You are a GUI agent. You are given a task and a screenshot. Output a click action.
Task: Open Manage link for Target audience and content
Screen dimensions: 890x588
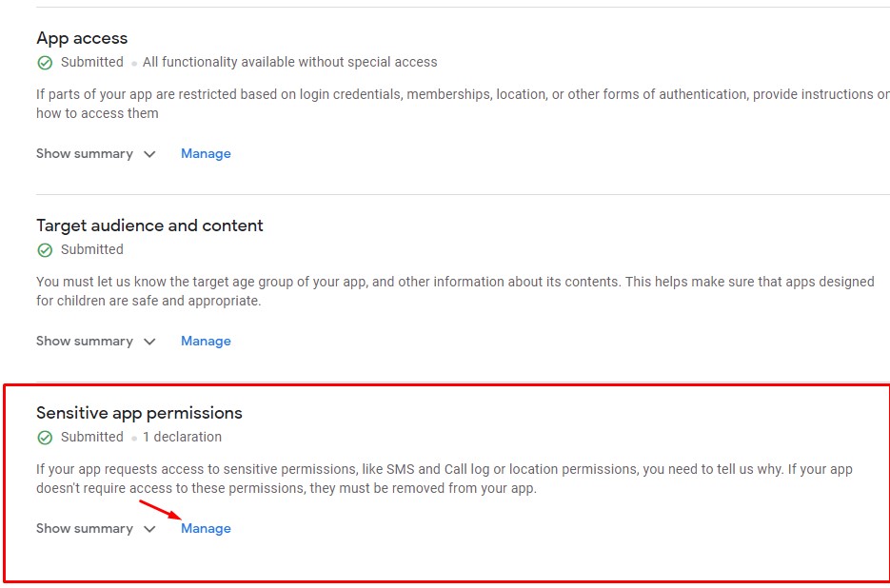206,342
